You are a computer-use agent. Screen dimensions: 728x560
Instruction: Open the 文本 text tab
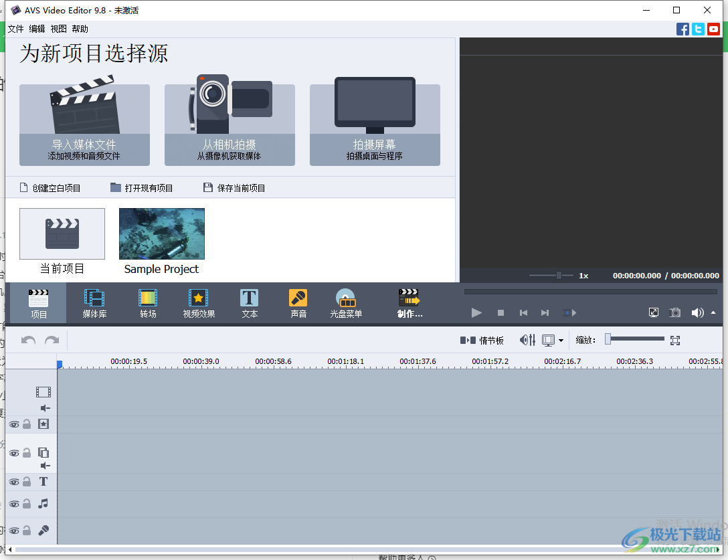pos(250,303)
